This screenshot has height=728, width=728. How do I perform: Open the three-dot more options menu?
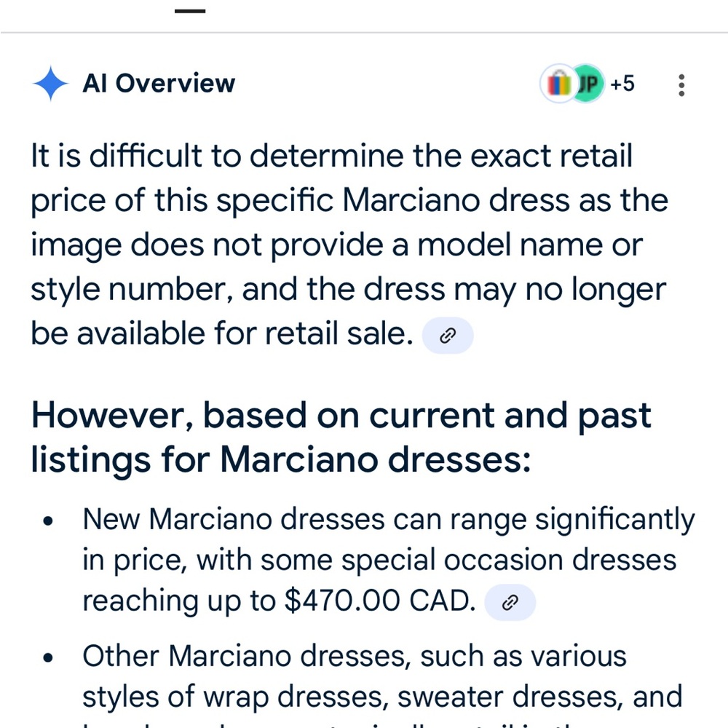tap(681, 85)
